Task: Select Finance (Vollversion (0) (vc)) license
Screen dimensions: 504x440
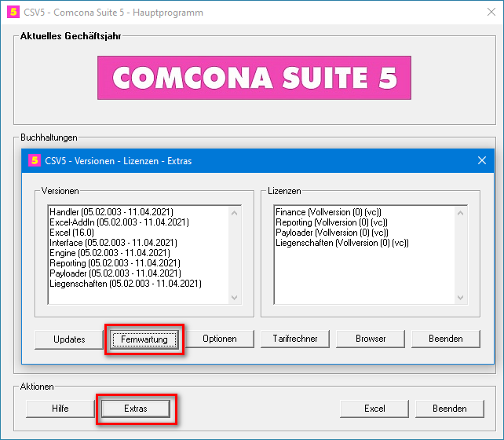Action: pyautogui.click(x=328, y=212)
